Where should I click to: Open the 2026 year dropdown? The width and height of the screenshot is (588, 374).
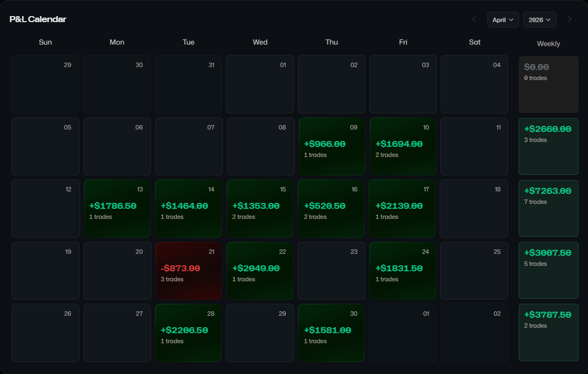539,20
